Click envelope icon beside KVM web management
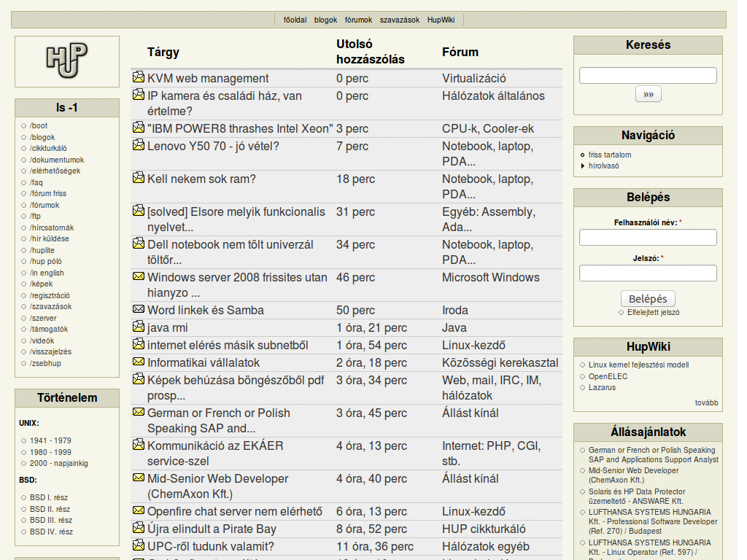The height and width of the screenshot is (560, 747). click(139, 77)
